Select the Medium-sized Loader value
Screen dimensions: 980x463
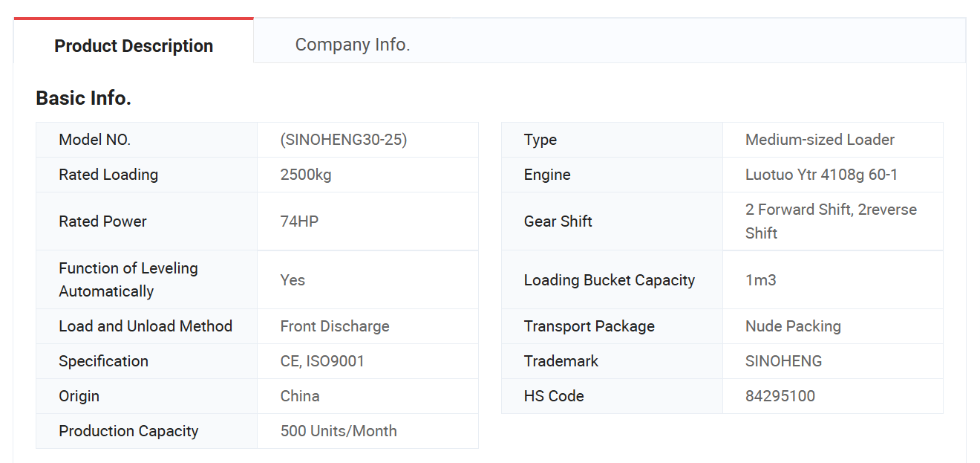820,140
